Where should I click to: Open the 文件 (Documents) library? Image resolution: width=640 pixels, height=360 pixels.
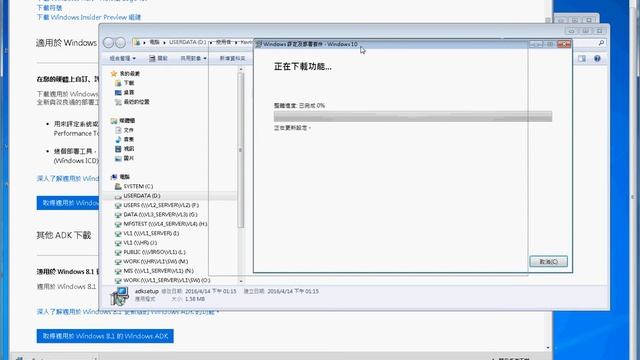point(129,130)
